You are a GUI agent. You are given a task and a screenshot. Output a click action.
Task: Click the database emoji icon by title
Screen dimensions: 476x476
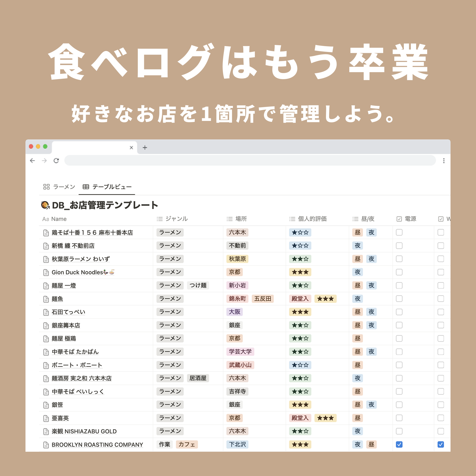click(45, 205)
